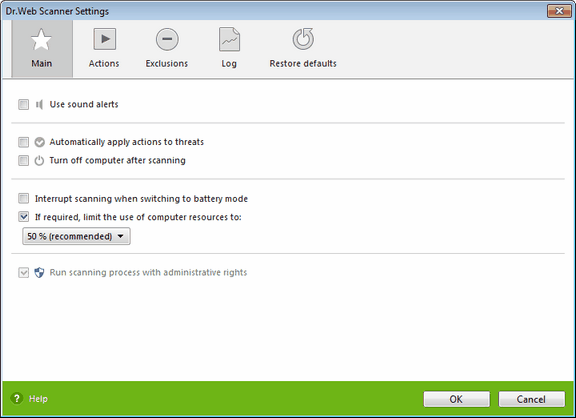Open the 50 % (recommended) dropdown

(76, 236)
